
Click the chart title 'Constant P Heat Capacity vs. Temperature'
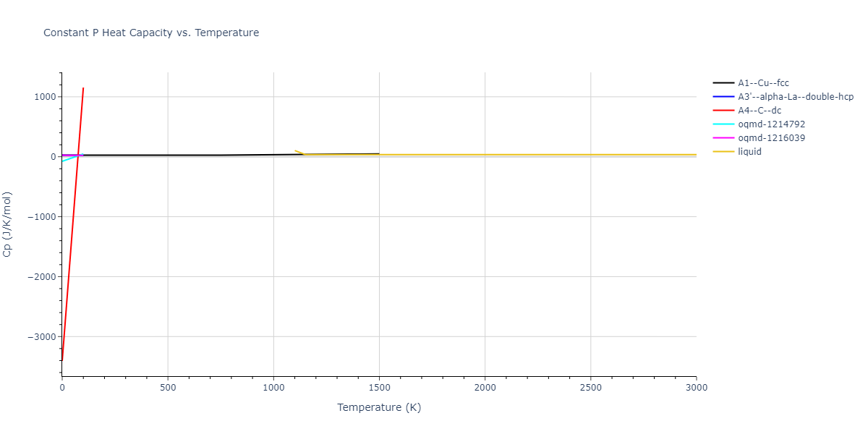pos(151,33)
